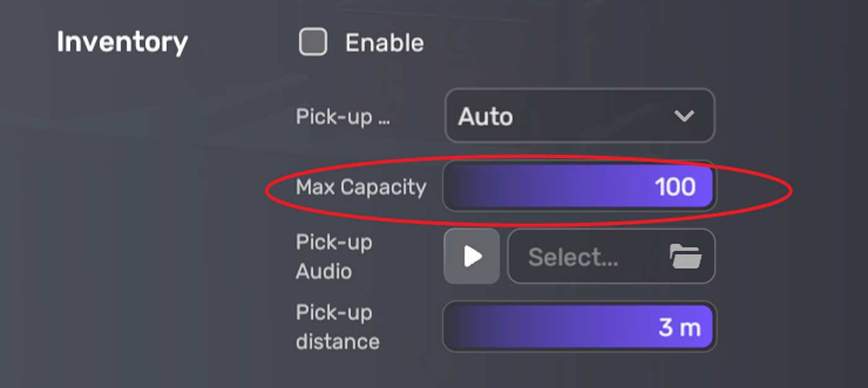Screen dimensions: 868x388
Task: Play the Pick-up Audio preview
Action: tap(472, 256)
